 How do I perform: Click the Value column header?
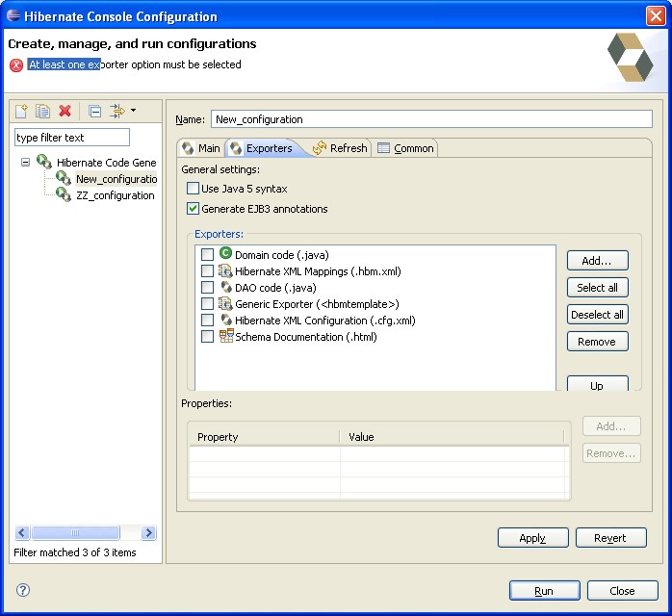click(x=452, y=437)
